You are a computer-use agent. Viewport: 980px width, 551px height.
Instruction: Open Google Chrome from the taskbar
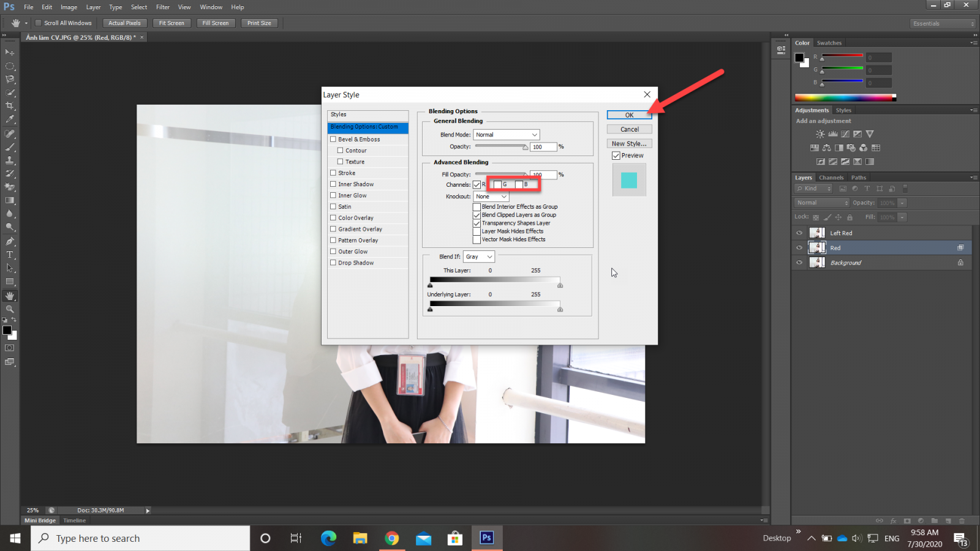click(x=392, y=538)
